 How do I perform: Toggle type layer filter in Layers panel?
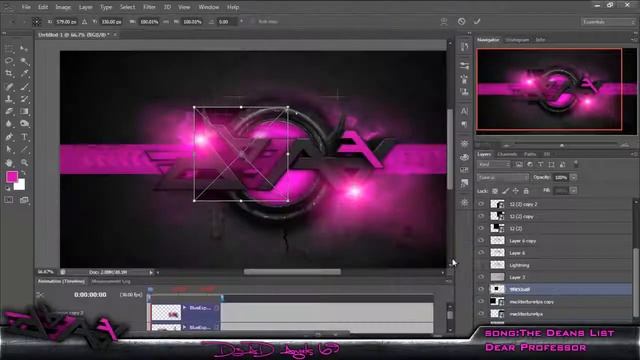[x=540, y=164]
